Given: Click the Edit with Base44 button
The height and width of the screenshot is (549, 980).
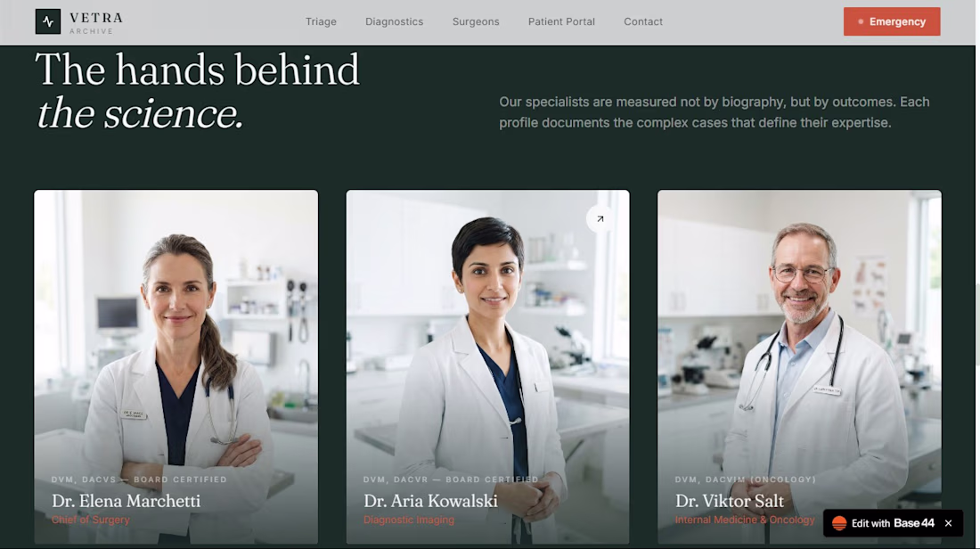Looking at the screenshot, I should 893,523.
